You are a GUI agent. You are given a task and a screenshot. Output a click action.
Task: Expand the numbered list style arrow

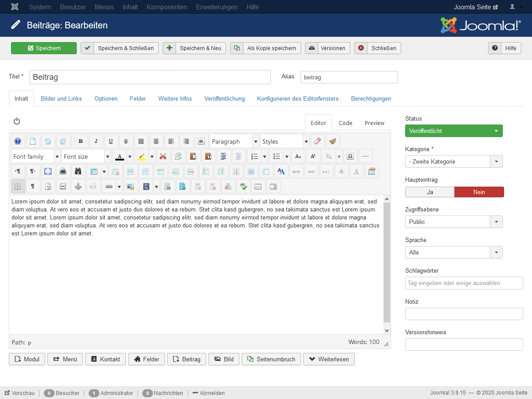click(265, 156)
